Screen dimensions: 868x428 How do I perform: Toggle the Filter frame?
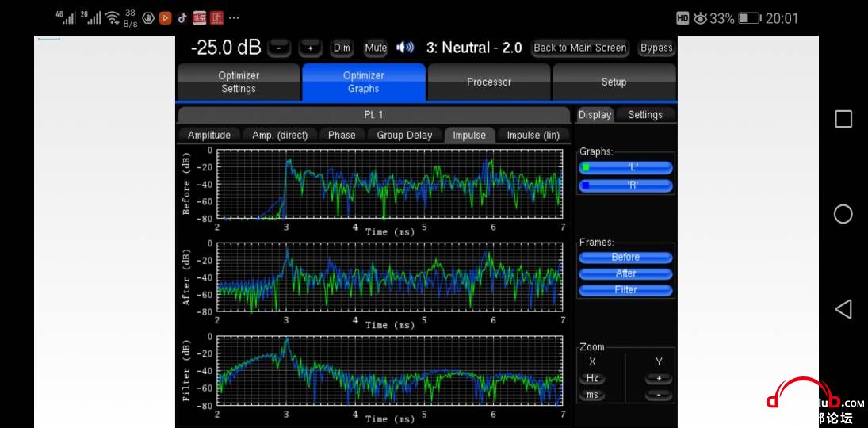626,289
